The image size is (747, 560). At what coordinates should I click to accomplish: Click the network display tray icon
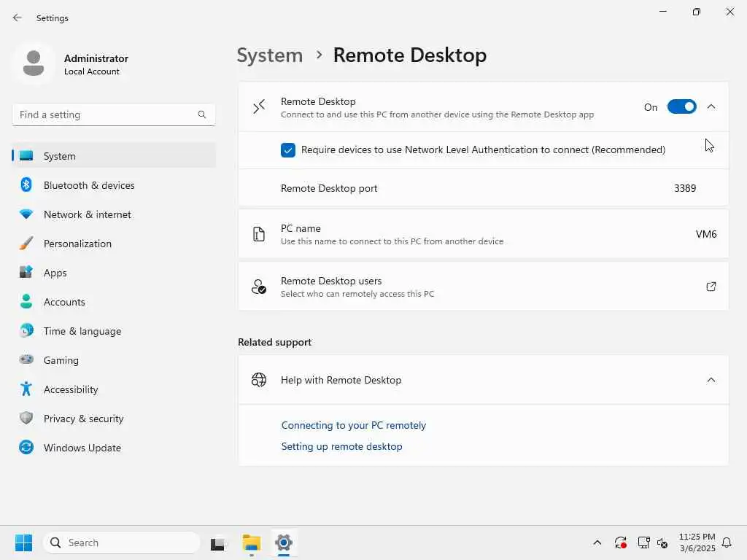643,542
